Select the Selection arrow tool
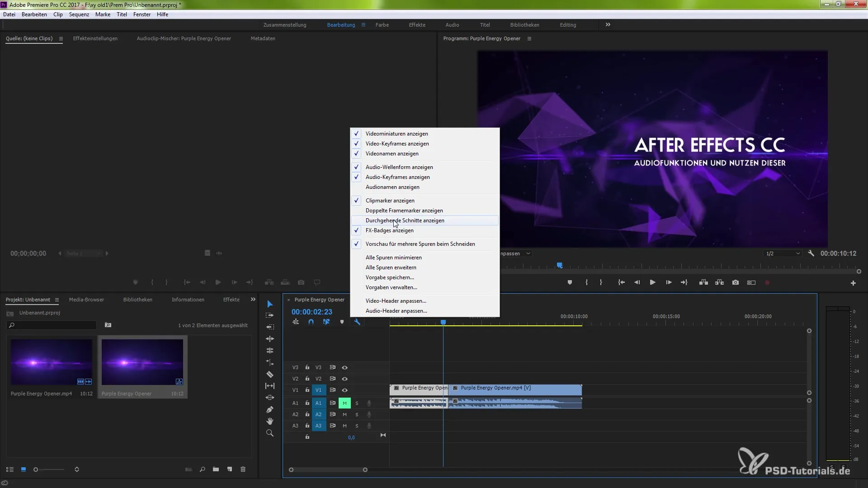The height and width of the screenshot is (488, 868). (270, 304)
